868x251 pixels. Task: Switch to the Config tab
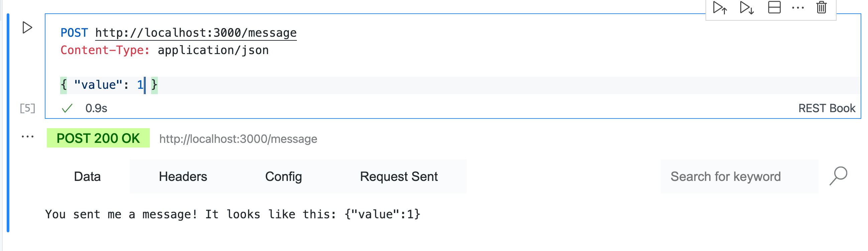(x=284, y=176)
